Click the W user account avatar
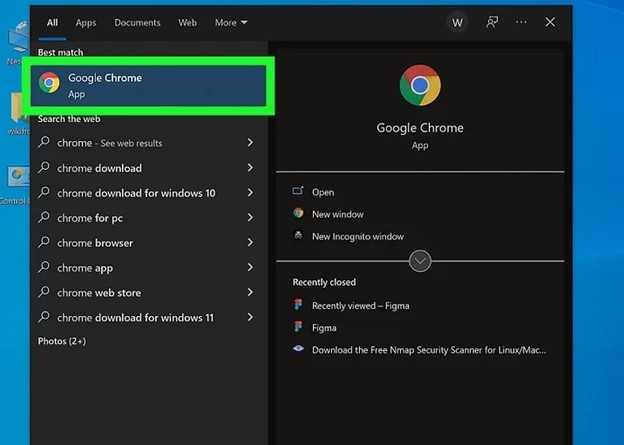The width and height of the screenshot is (624, 445). (x=457, y=22)
